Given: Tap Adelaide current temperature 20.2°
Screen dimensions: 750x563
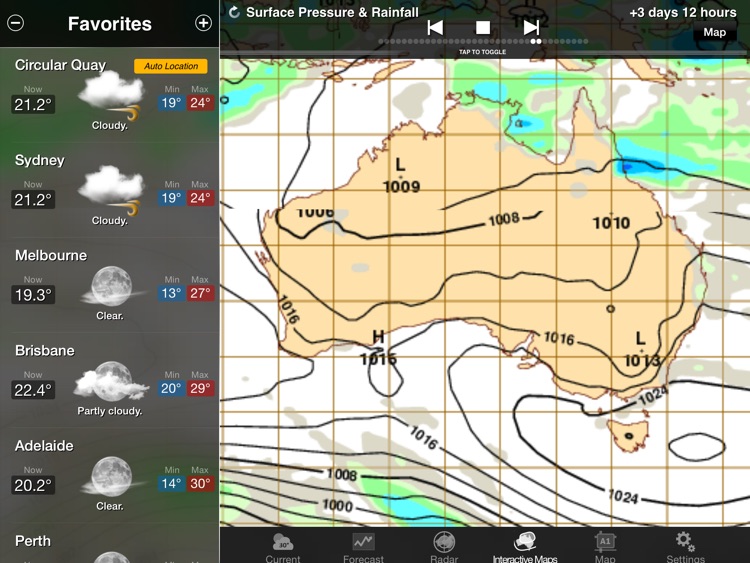Looking at the screenshot, I should pos(33,485).
